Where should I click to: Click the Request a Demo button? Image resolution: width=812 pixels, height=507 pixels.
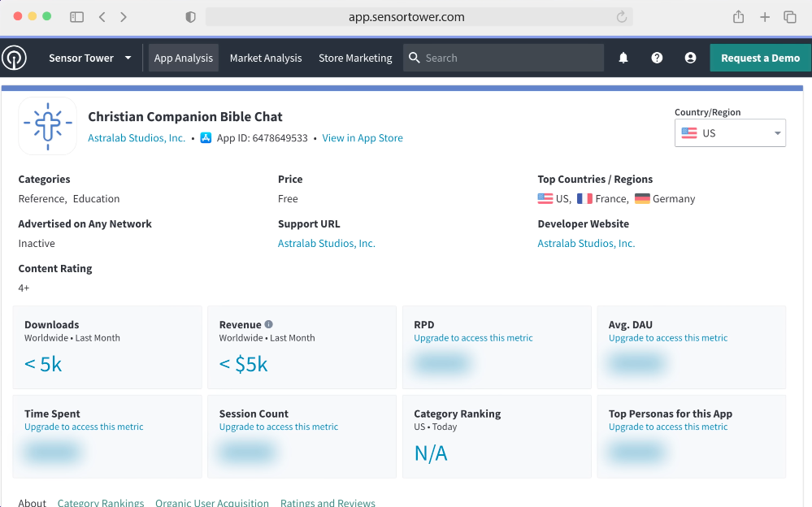point(760,58)
